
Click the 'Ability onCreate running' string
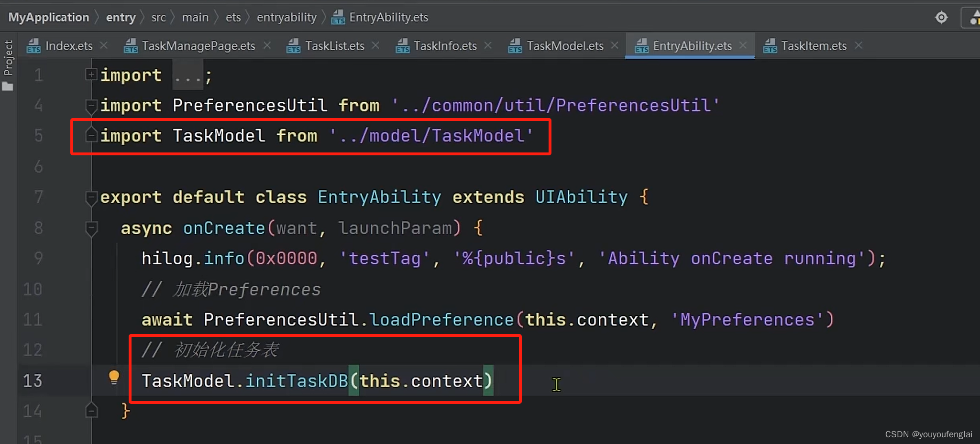coord(732,259)
